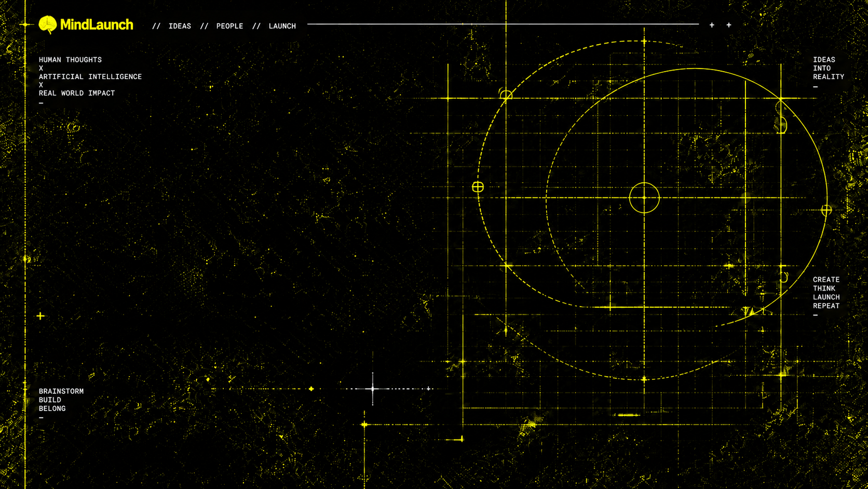Click the white crosshair marker

[373, 389]
